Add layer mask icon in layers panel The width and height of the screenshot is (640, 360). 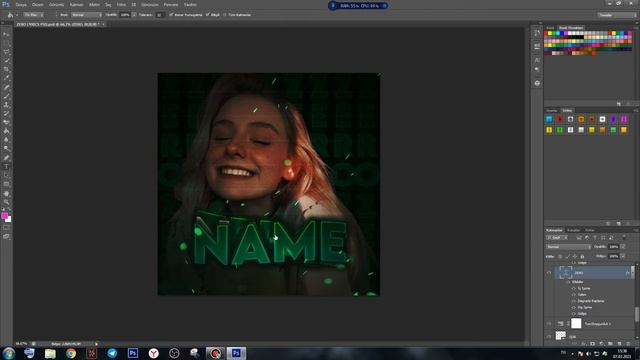click(x=592, y=344)
